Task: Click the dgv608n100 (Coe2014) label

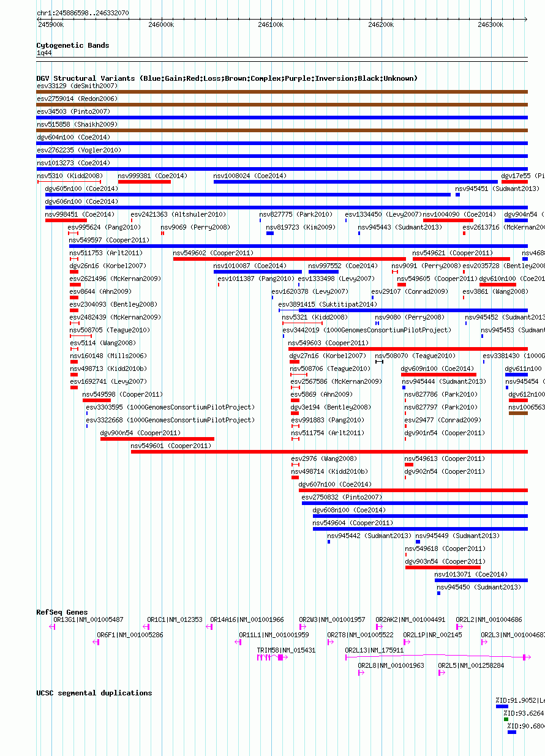Action: 349,510
